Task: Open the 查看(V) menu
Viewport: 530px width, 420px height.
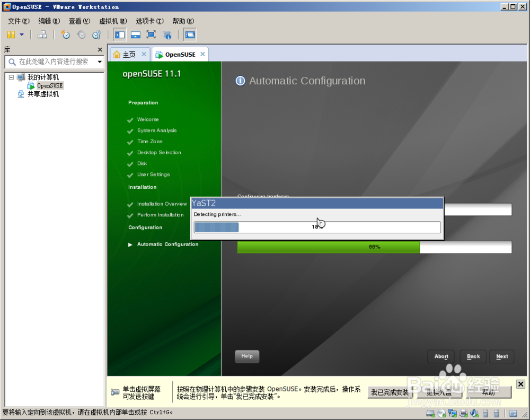Action: coord(79,21)
